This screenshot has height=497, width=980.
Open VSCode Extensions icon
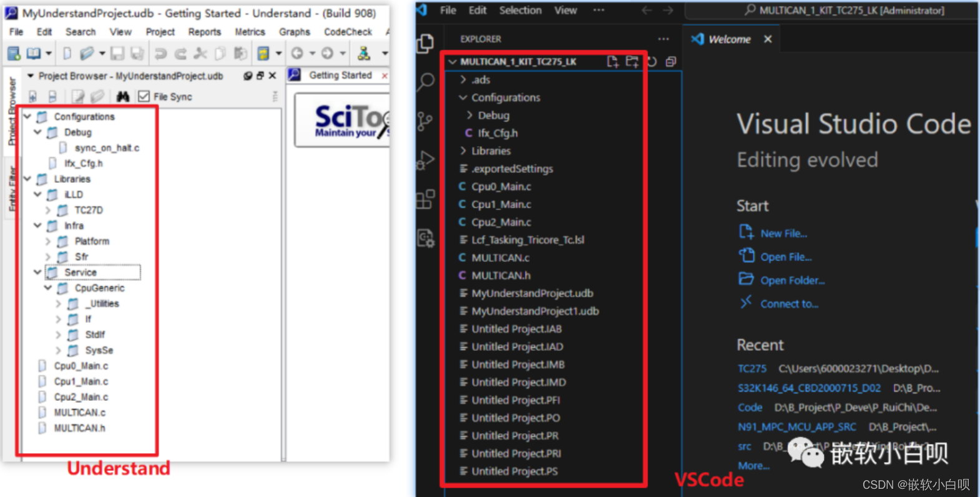click(x=426, y=199)
